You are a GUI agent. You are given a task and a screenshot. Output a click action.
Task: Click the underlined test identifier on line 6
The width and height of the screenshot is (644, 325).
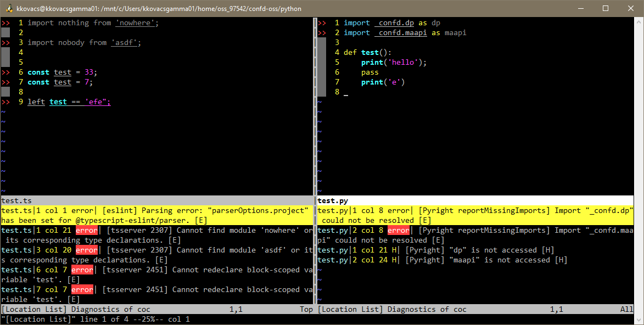point(62,72)
